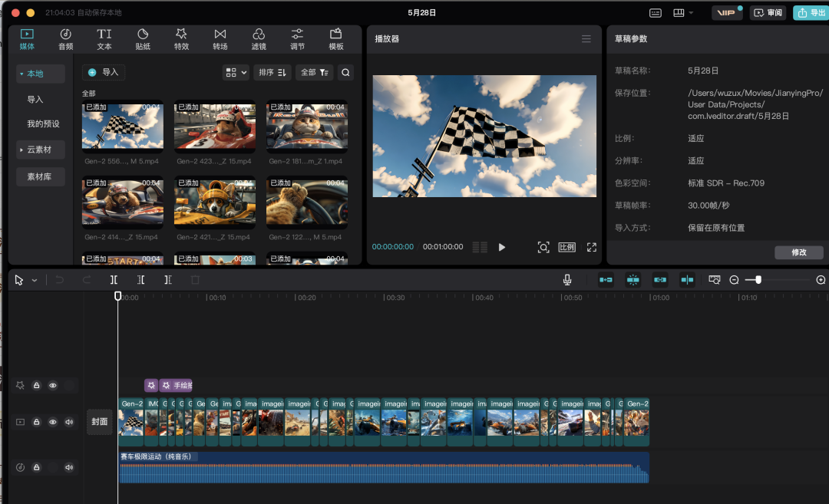Click the preview focus scan-frame icon
Image resolution: width=829 pixels, height=504 pixels.
[x=543, y=247]
